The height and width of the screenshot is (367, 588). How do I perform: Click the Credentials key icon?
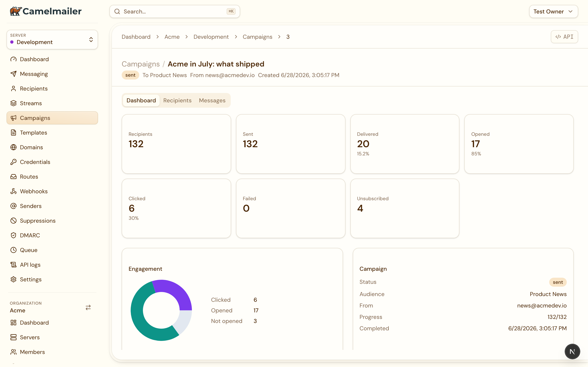coord(14,162)
